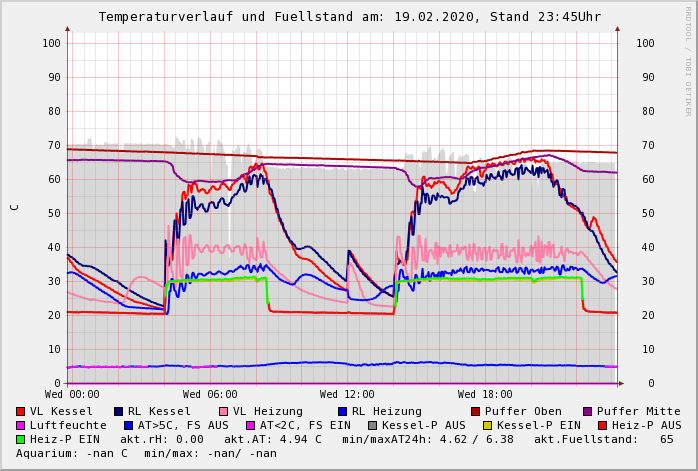Viewport: 698px width, 471px height.
Task: Click the Temperaturverlauf und Fuellstand chart title
Action: click(349, 17)
